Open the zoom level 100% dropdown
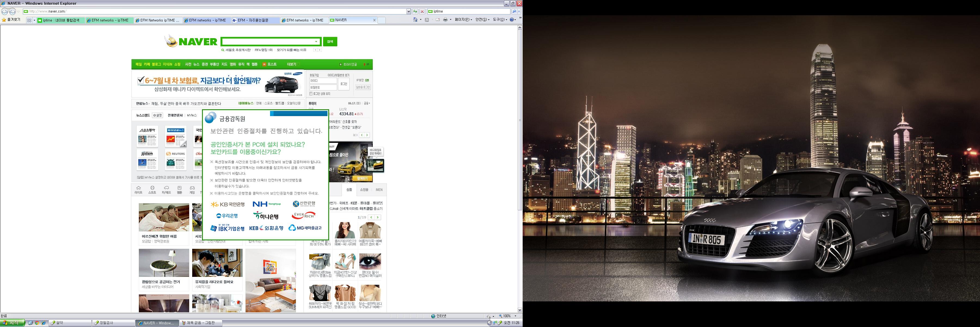The width and height of the screenshot is (980, 327). point(516,316)
